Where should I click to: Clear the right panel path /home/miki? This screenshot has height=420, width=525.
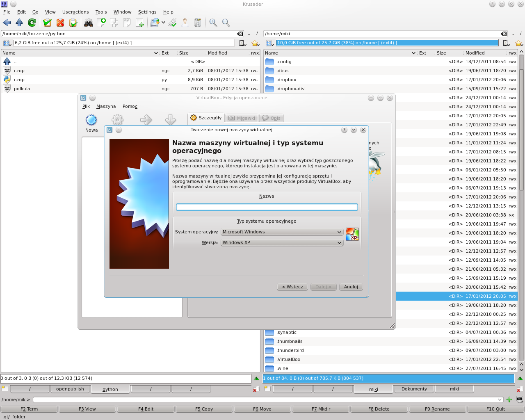pyautogui.click(x=504, y=34)
